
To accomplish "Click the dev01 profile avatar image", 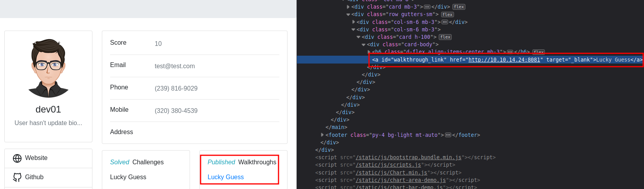I will coord(48,68).
